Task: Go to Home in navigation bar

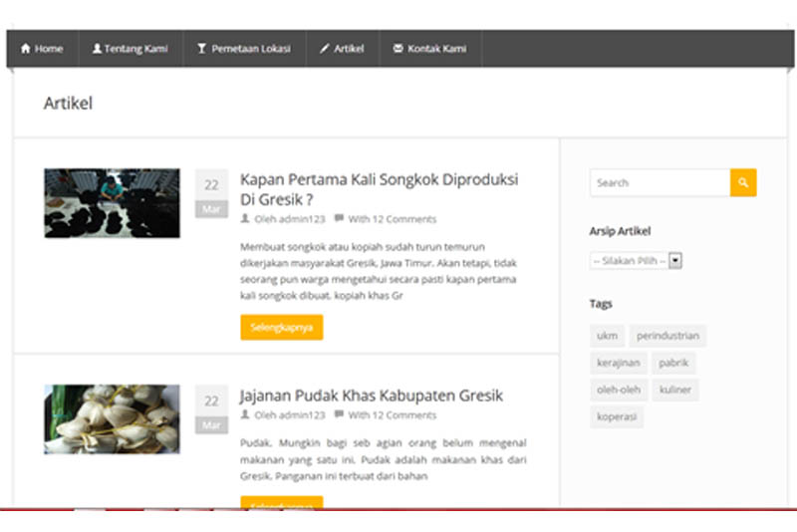Action: pos(42,49)
